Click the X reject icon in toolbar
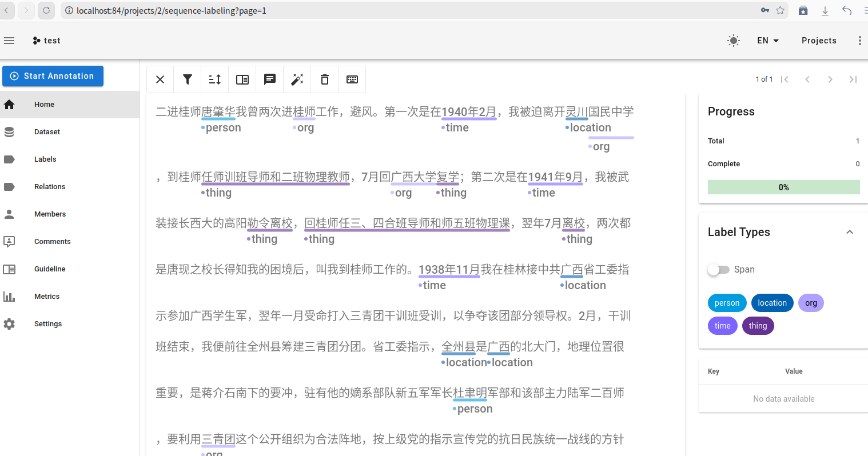The width and height of the screenshot is (868, 456). tap(160, 79)
